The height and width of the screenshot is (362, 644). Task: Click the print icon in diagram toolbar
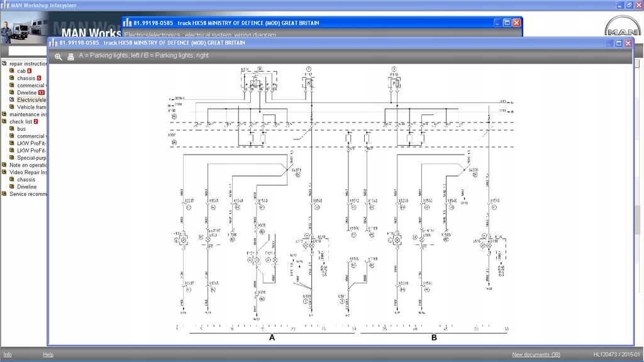[x=70, y=57]
